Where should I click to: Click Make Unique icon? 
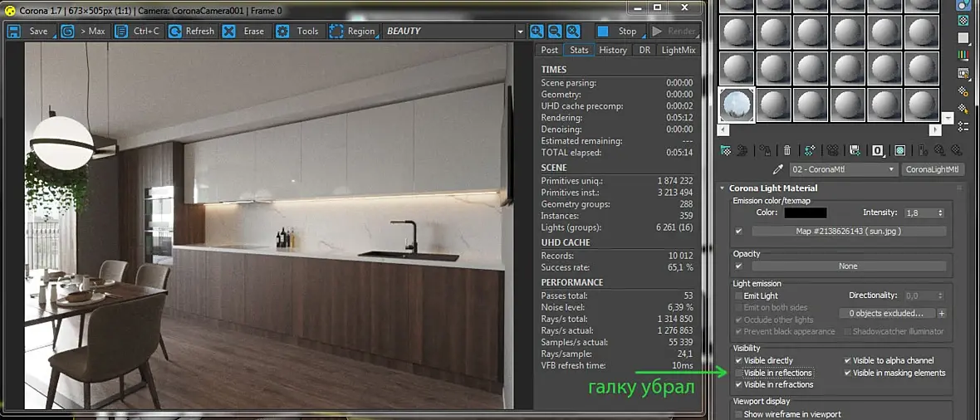pos(832,150)
